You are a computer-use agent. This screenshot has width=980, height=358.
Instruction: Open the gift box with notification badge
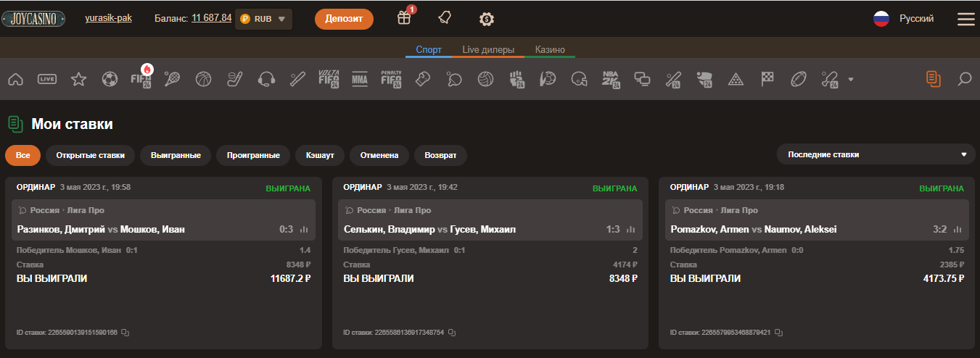point(405,17)
